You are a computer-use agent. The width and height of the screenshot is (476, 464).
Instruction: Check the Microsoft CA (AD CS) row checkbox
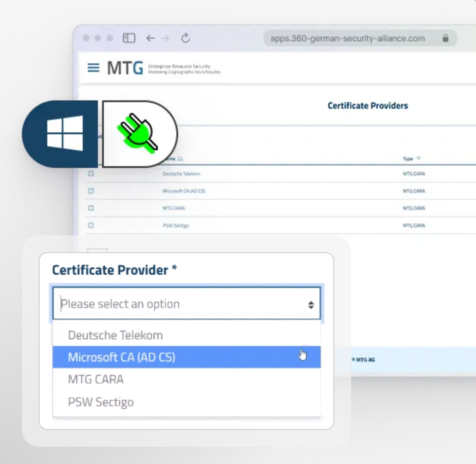click(91, 191)
